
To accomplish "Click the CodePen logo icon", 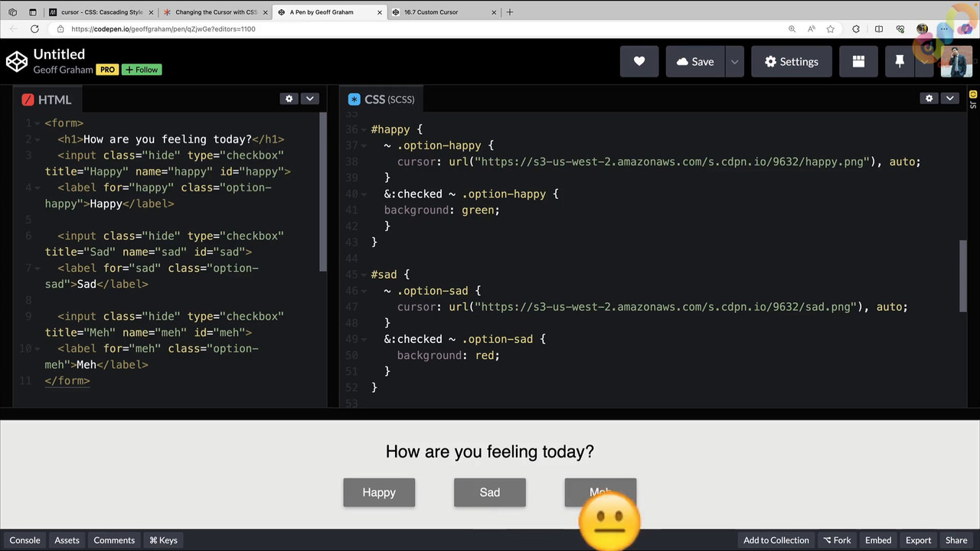I will point(17,62).
